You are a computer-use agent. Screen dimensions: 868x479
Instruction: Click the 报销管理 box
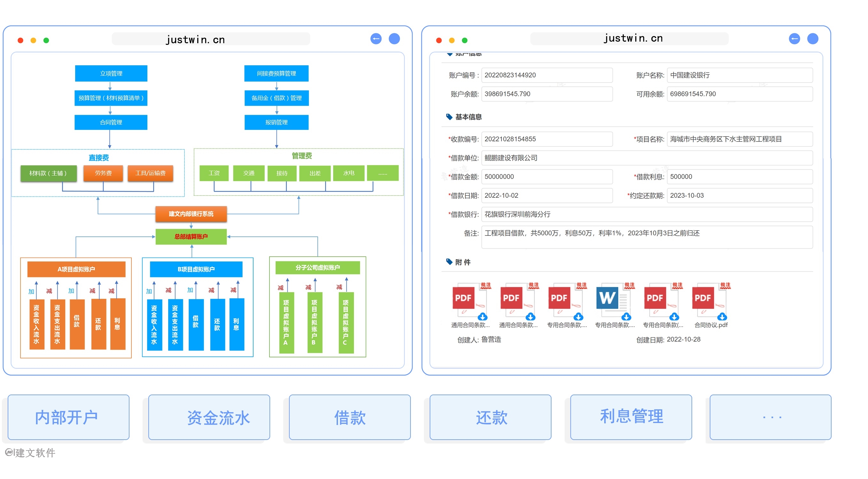click(x=276, y=122)
